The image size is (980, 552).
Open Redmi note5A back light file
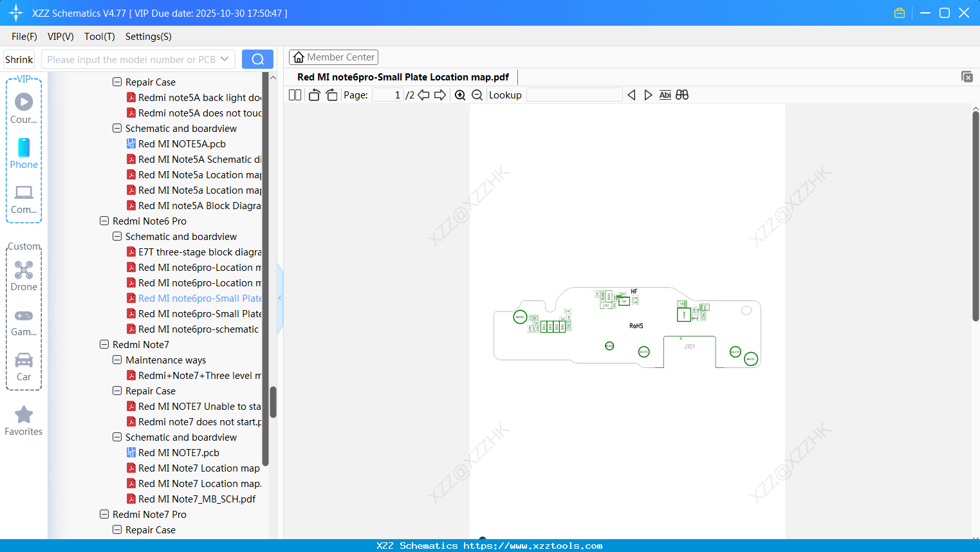click(x=194, y=98)
